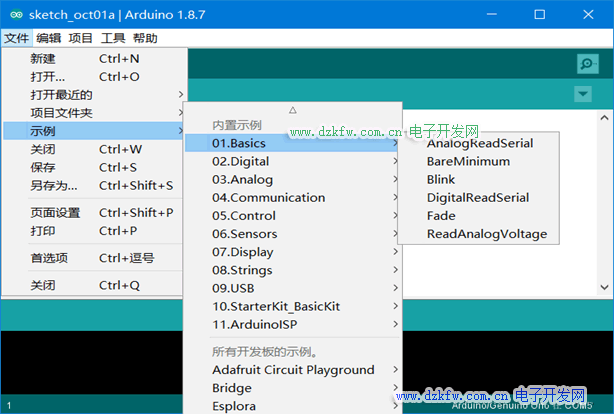The width and height of the screenshot is (614, 414).
Task: Select 另存为 to save a copy
Action: point(53,185)
